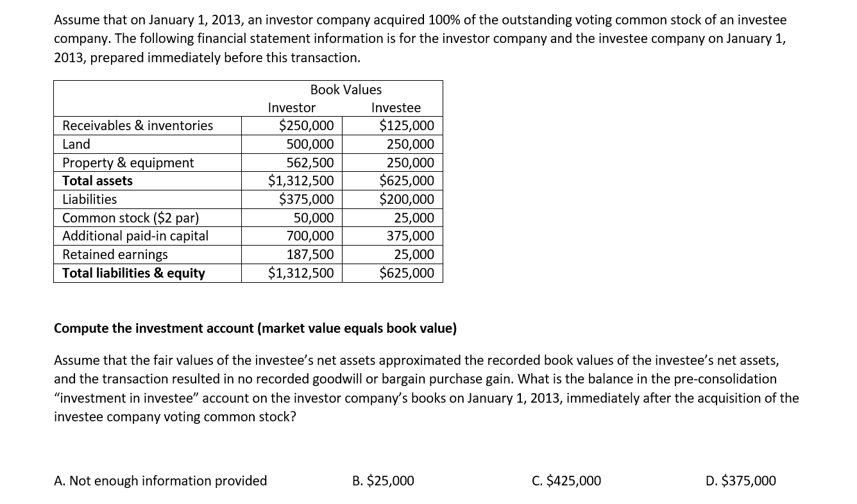Viewport: 857px width, 504px height.
Task: Click the Land row label
Action: click(x=76, y=144)
